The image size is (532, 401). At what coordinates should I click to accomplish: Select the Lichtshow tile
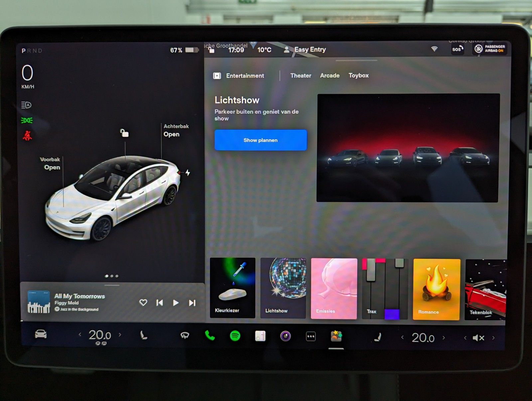coord(283,288)
